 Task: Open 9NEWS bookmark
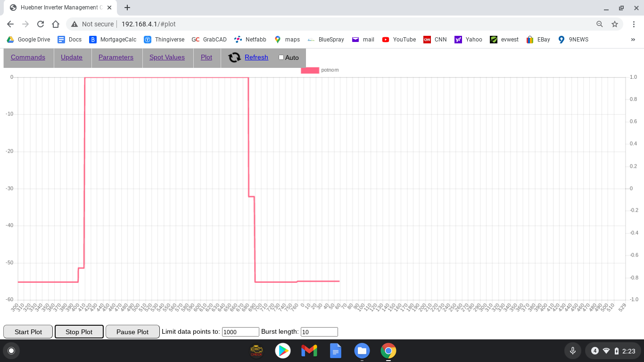coord(573,40)
